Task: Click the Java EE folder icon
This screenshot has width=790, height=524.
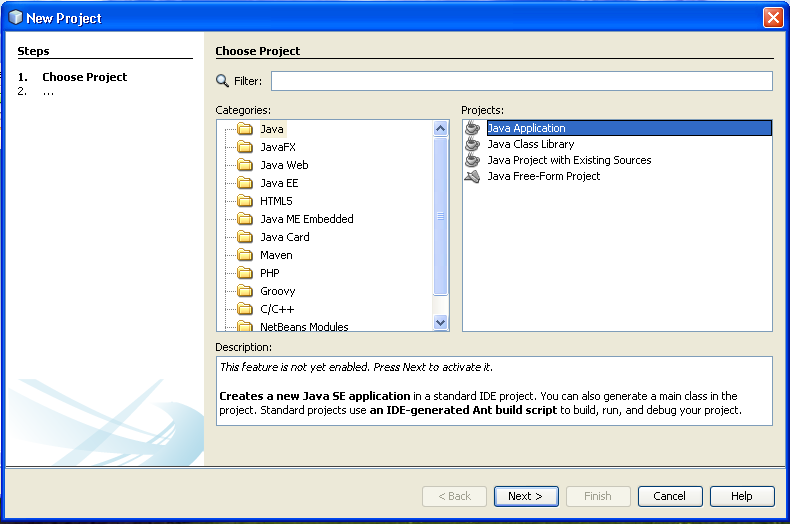Action: [245, 183]
